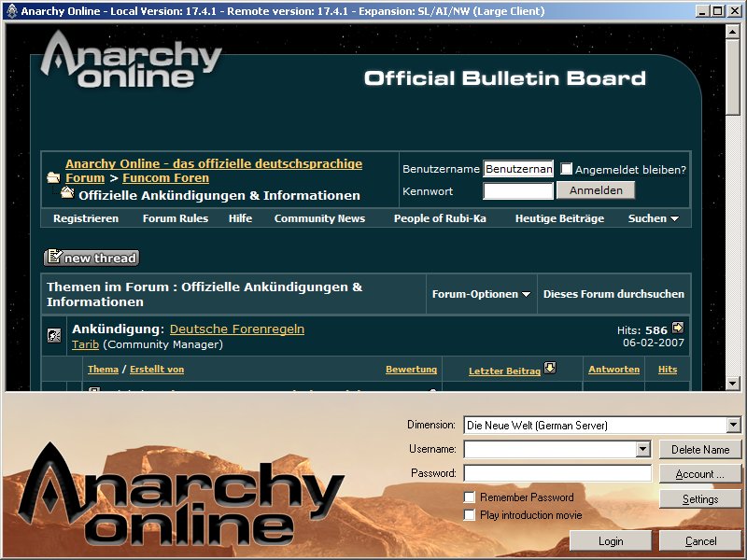Image resolution: width=747 pixels, height=560 pixels.
Task: Sort by the Antworten column link
Action: click(614, 369)
